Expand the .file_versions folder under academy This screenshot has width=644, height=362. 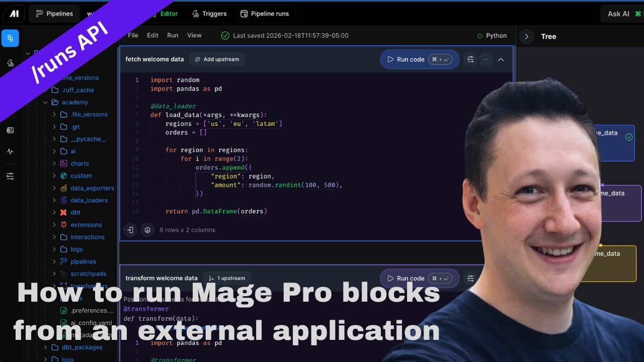pos(54,114)
